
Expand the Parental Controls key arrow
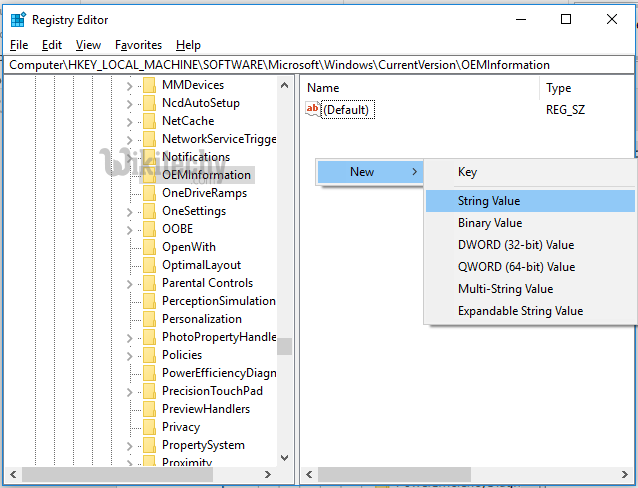pos(129,283)
